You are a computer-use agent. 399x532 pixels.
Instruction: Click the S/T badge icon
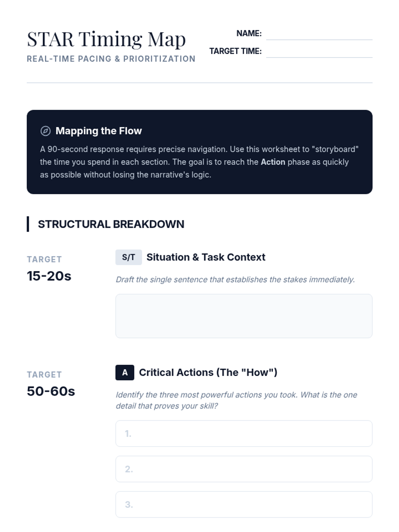[x=128, y=257]
